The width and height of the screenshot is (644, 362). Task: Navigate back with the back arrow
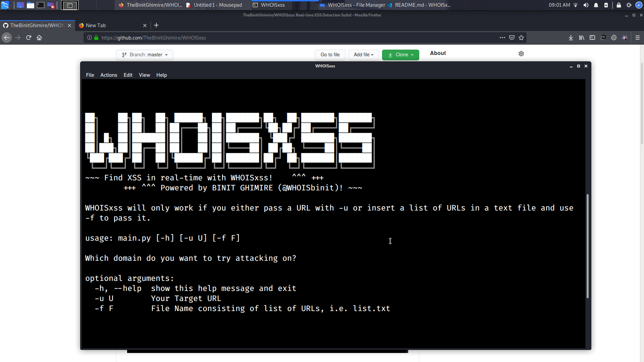[x=7, y=38]
